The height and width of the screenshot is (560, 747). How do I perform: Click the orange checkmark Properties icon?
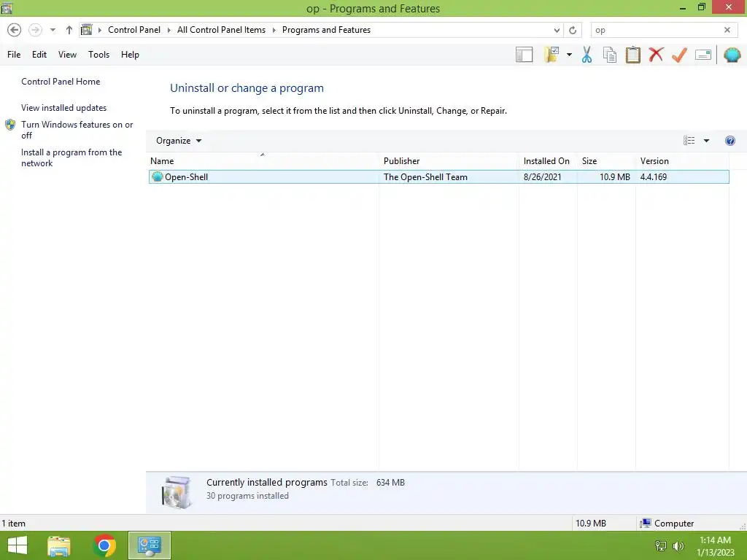(x=679, y=55)
